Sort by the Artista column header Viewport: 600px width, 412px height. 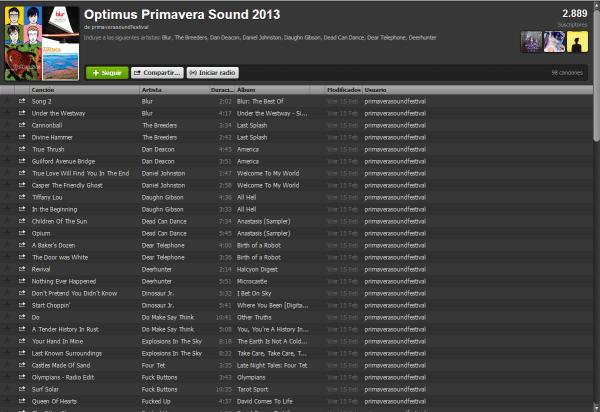point(174,90)
